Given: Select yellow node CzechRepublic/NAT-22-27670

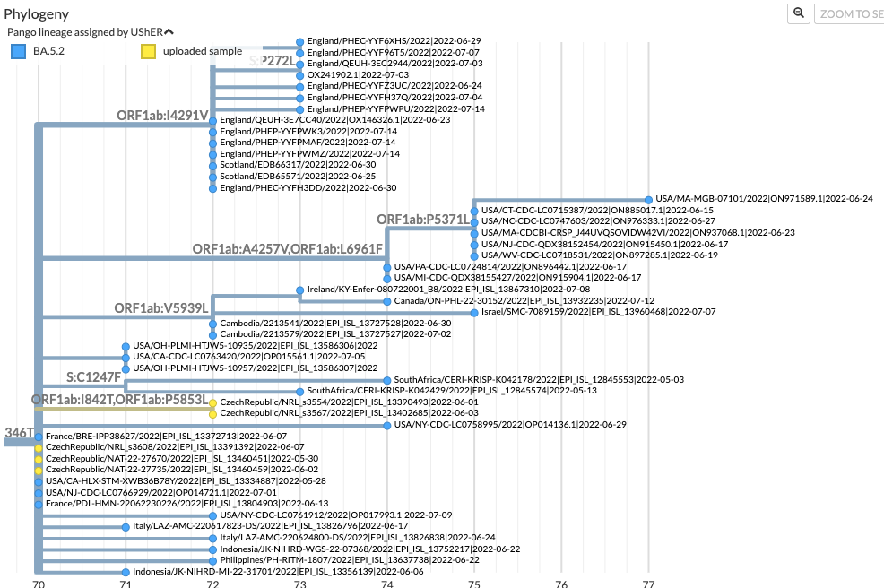Looking at the screenshot, I should coord(39,460).
